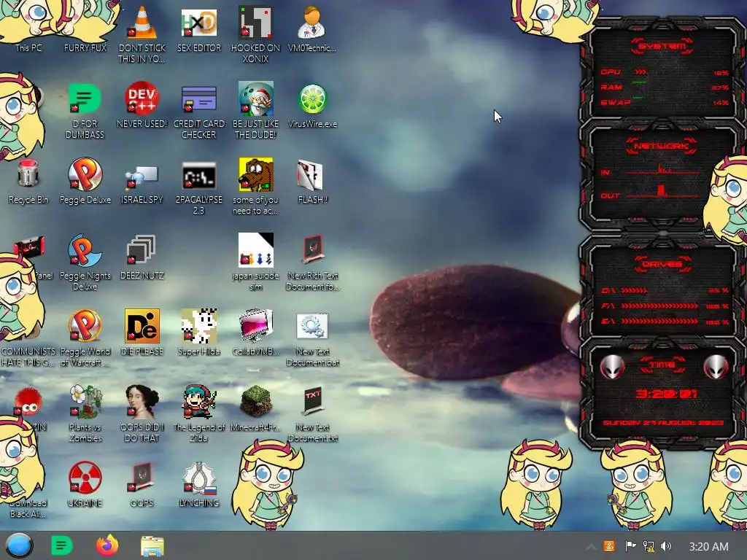Select The Legend of Zilda icon

coord(198,413)
